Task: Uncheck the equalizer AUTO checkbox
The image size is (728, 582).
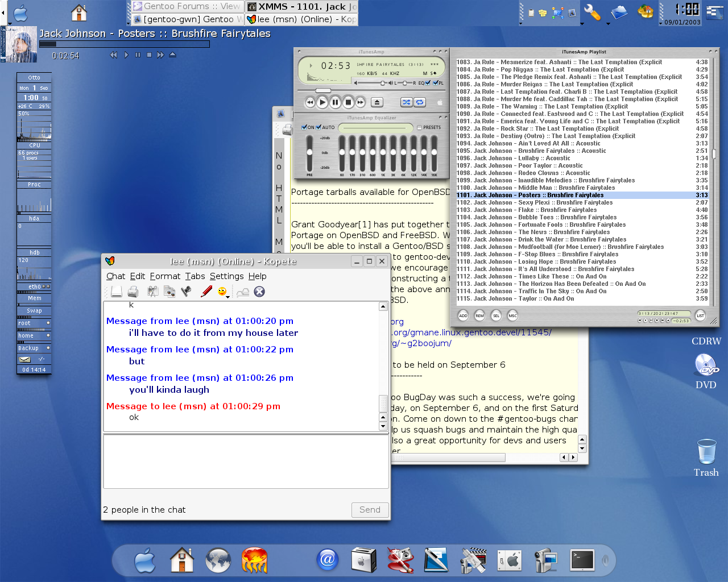Action: pos(318,127)
